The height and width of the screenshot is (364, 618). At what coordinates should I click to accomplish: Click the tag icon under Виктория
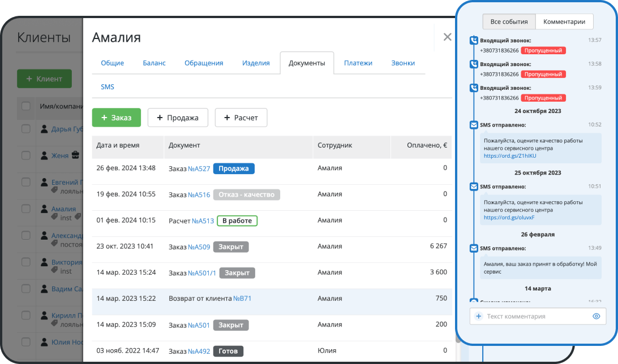pos(54,271)
